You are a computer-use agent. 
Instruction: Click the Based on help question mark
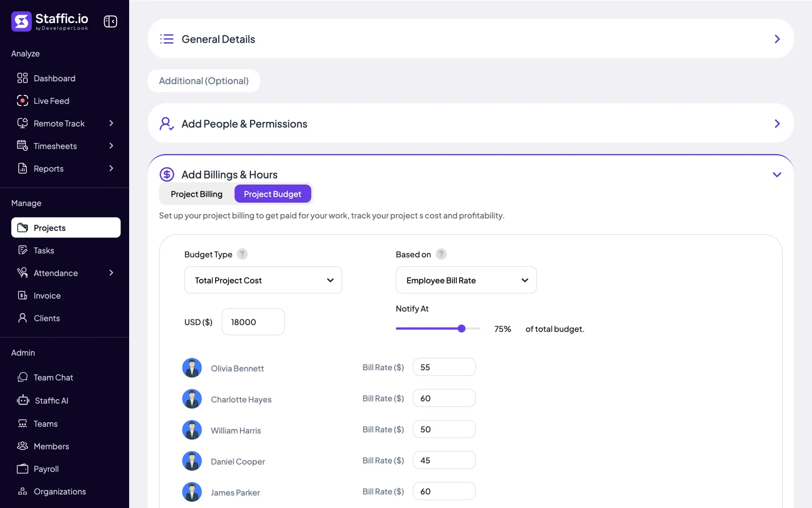click(x=441, y=254)
